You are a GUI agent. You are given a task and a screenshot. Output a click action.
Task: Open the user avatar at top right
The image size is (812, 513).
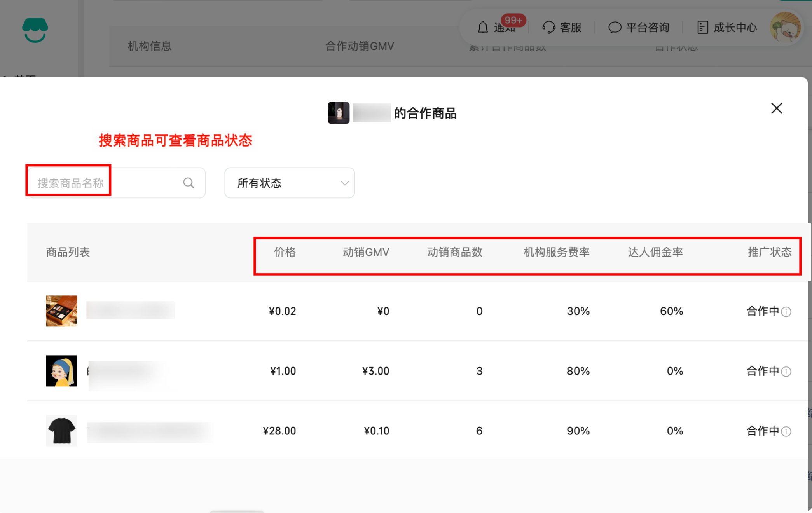point(785,27)
